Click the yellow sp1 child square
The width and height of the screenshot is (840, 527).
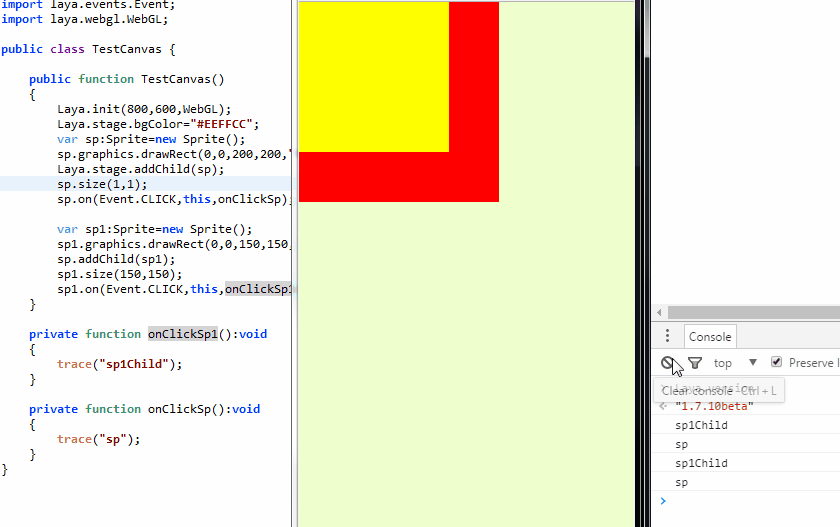point(373,77)
